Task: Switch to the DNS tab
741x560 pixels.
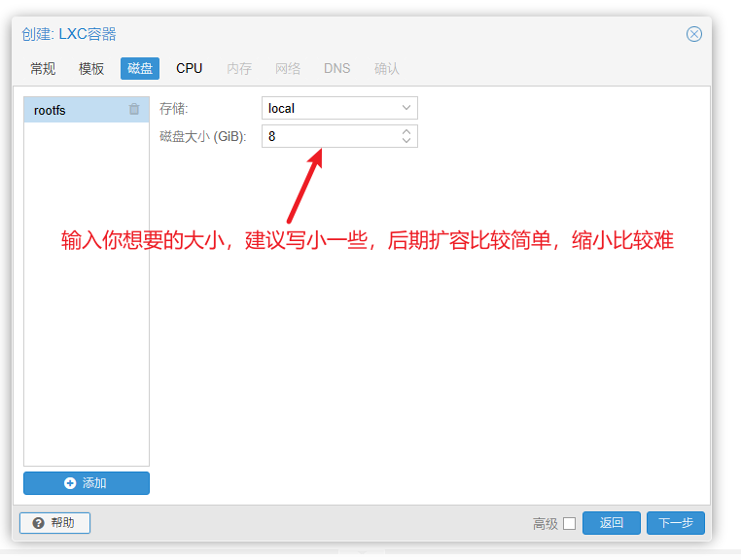Action: pos(337,69)
